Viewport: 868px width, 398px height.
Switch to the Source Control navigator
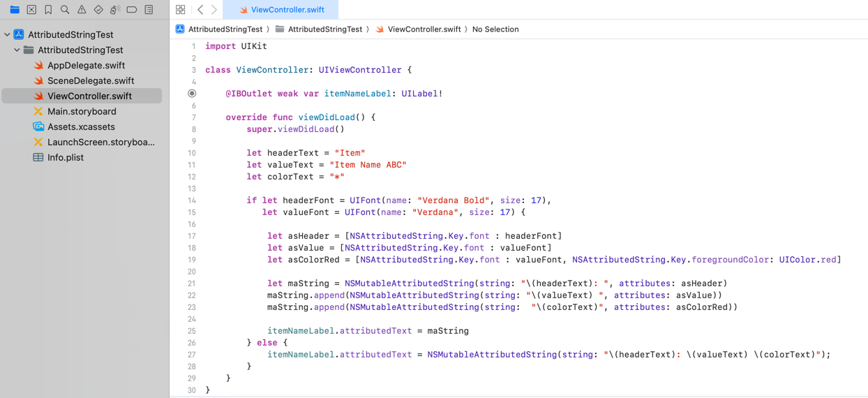[x=31, y=10]
